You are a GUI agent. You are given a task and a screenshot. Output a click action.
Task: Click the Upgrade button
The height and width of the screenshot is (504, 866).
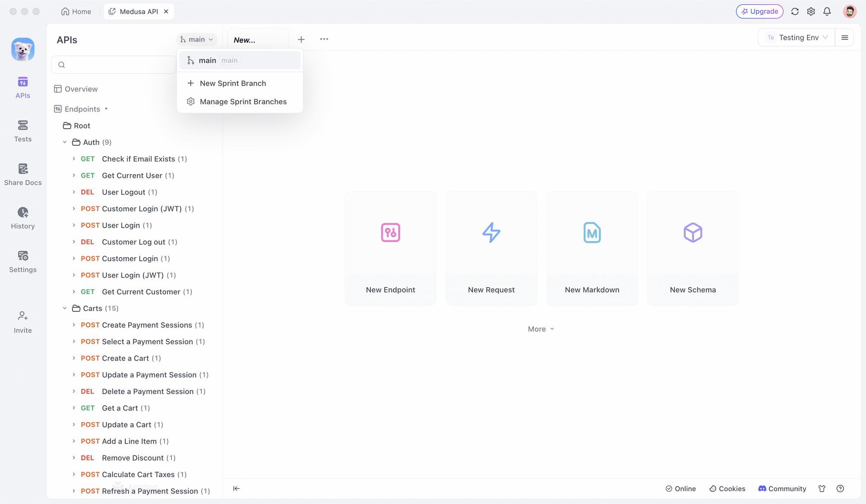point(759,12)
